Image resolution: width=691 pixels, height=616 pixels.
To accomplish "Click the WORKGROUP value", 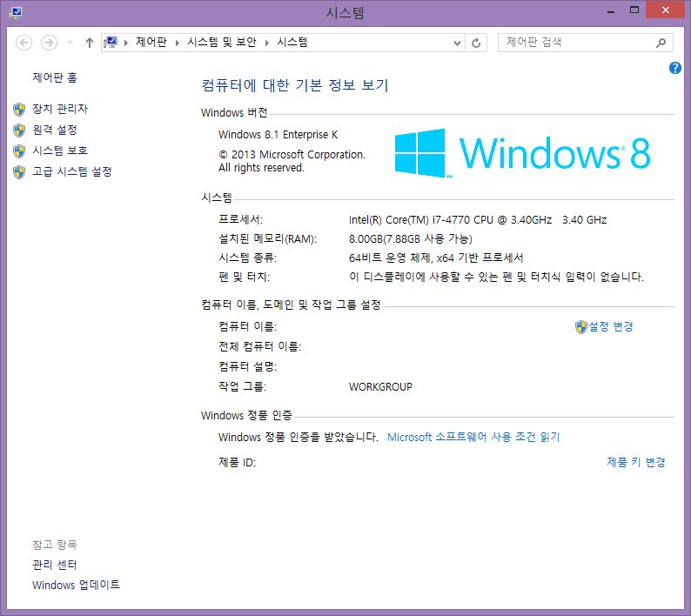I will [x=380, y=387].
